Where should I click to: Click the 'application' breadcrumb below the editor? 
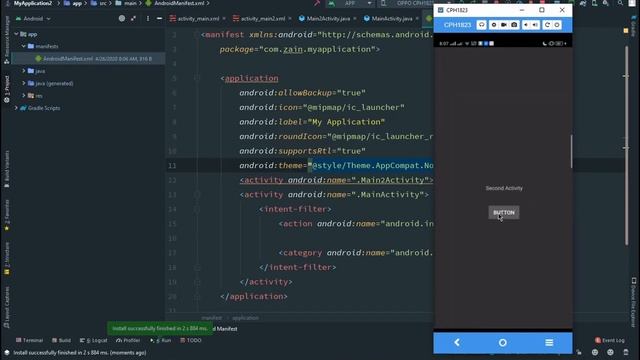245,318
